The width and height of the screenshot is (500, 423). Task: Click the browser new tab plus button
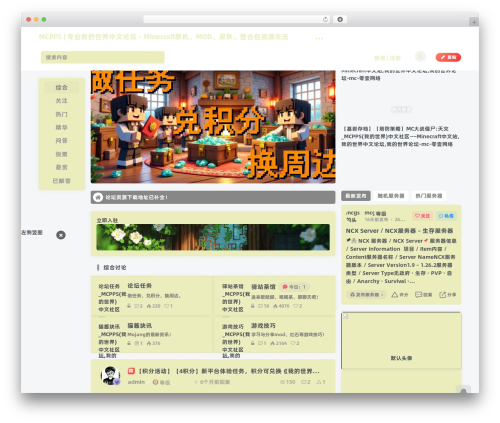(x=474, y=22)
